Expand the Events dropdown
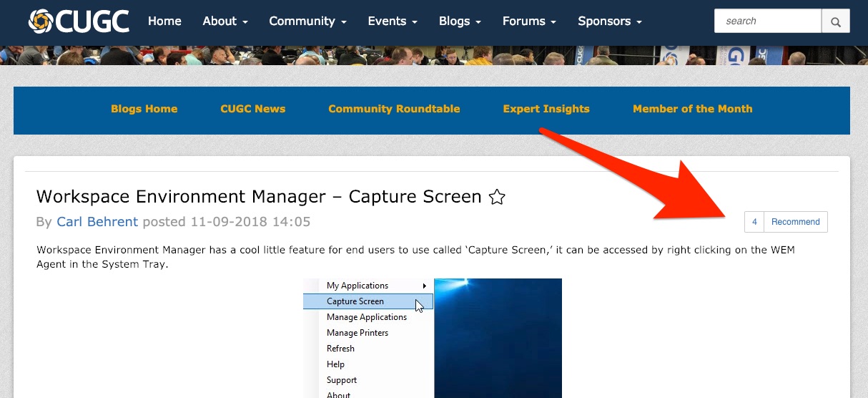The image size is (868, 398). click(x=393, y=21)
